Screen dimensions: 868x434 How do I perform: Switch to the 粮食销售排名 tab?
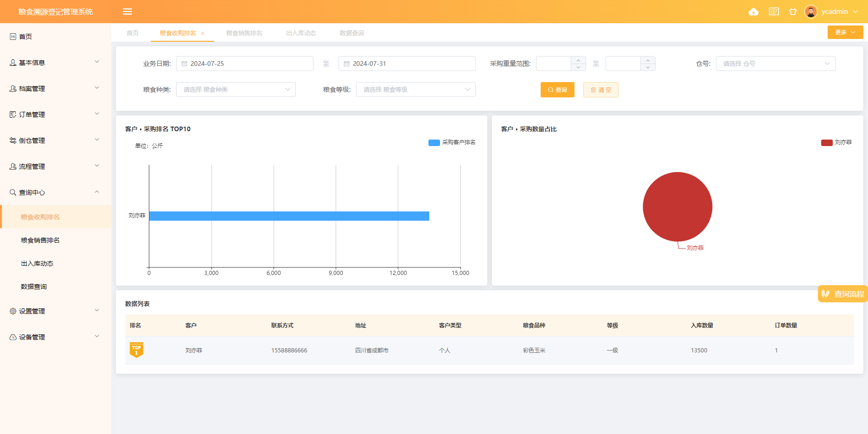pyautogui.click(x=244, y=33)
